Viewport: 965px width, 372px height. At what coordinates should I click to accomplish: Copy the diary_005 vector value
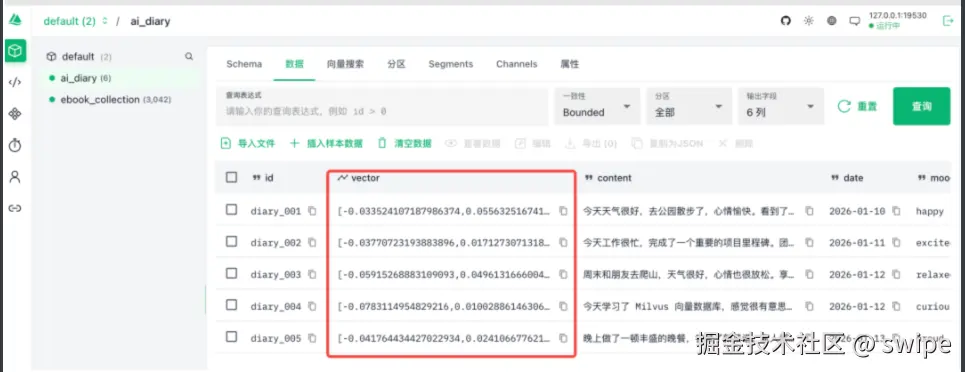[x=563, y=338]
